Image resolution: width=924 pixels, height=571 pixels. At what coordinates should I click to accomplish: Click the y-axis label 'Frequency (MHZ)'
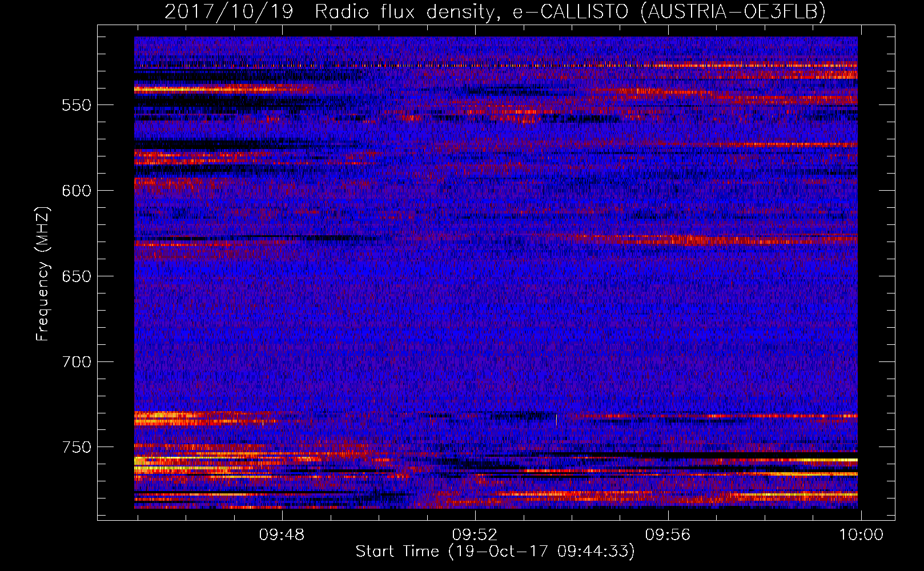coord(43,274)
